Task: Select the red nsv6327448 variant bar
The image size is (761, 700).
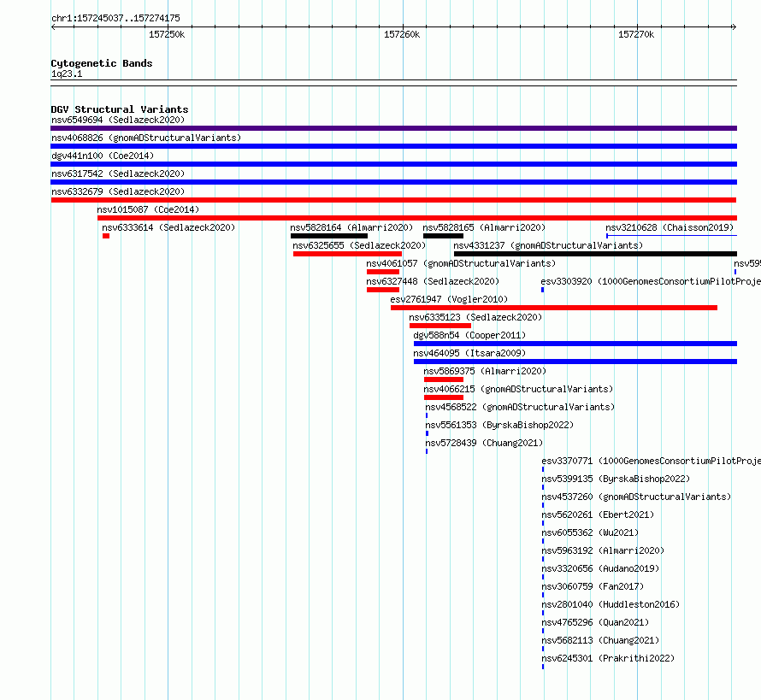Action: tap(383, 290)
